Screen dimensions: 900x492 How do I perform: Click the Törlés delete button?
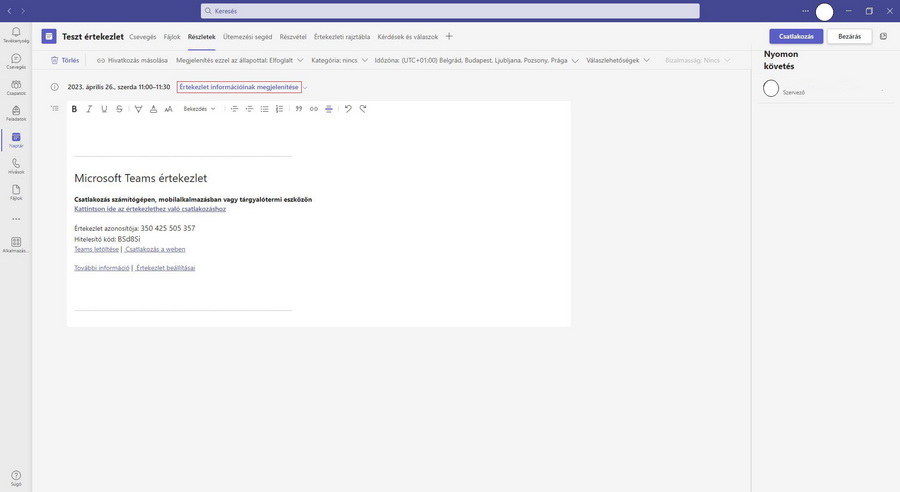tap(65, 60)
